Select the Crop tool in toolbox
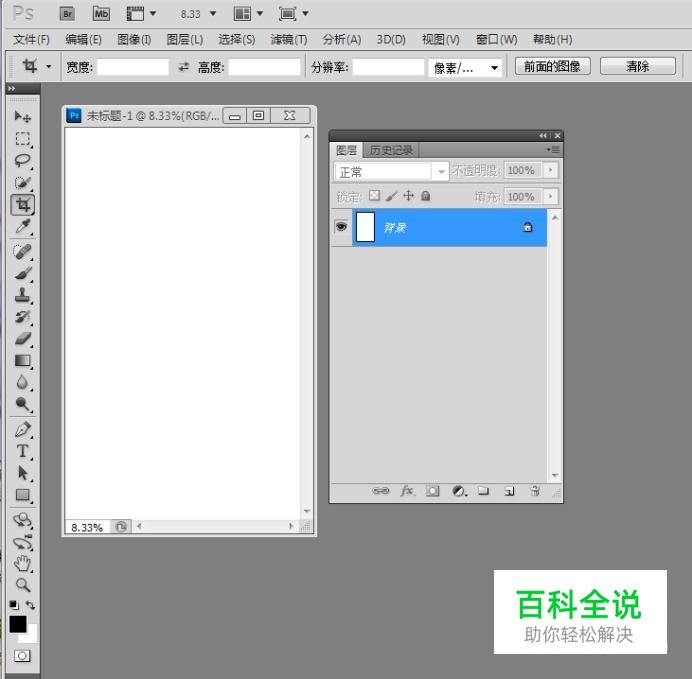Image resolution: width=692 pixels, height=679 pixels. tap(23, 204)
